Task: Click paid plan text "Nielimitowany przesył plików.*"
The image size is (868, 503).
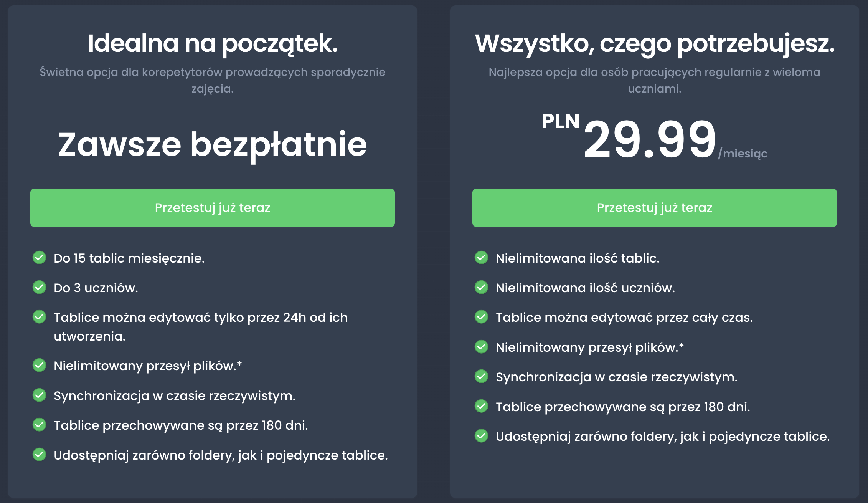Action: [590, 347]
